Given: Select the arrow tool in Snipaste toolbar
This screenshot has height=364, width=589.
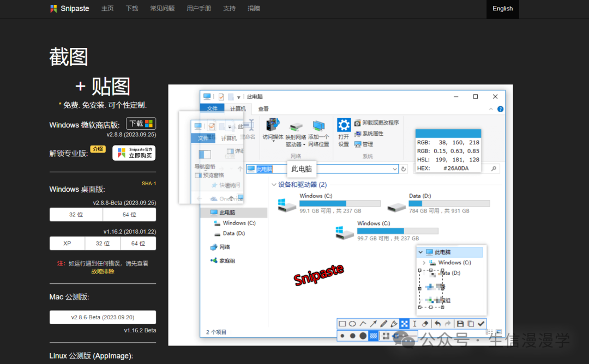Looking at the screenshot, I should 373,324.
